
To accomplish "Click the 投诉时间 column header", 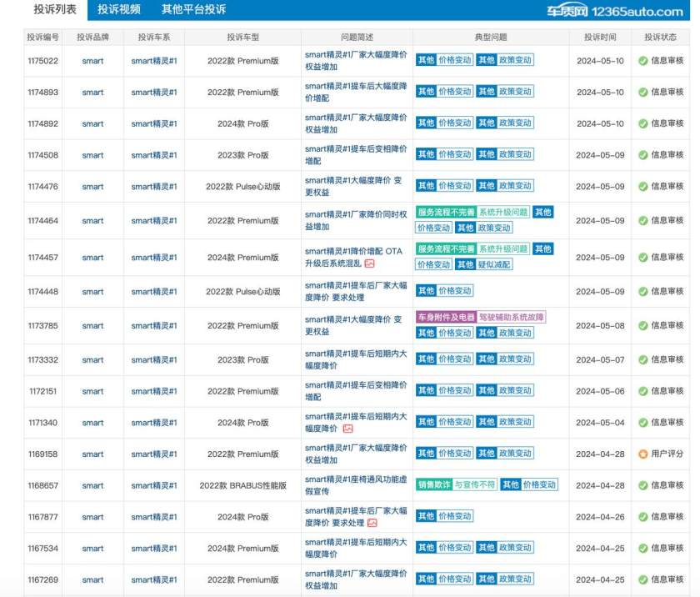I will 601,37.
